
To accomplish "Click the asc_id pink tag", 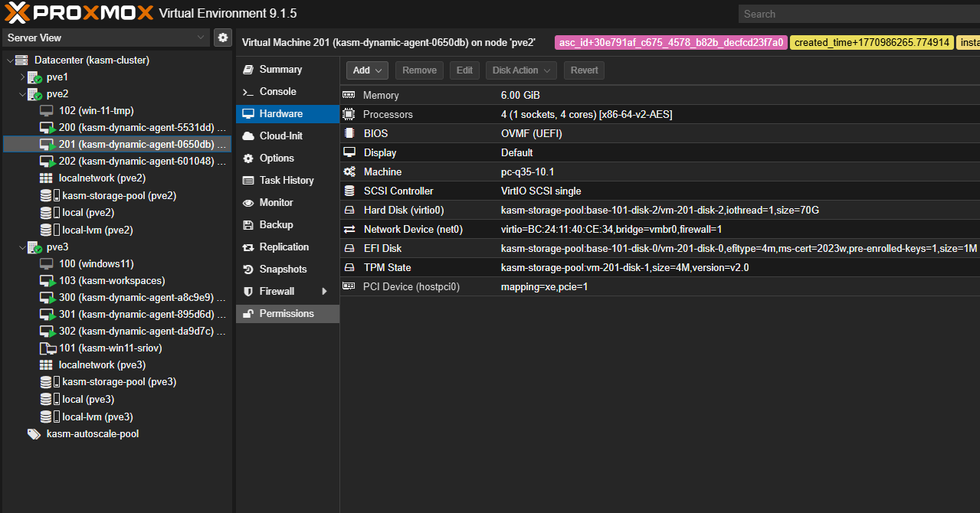I will 671,43.
